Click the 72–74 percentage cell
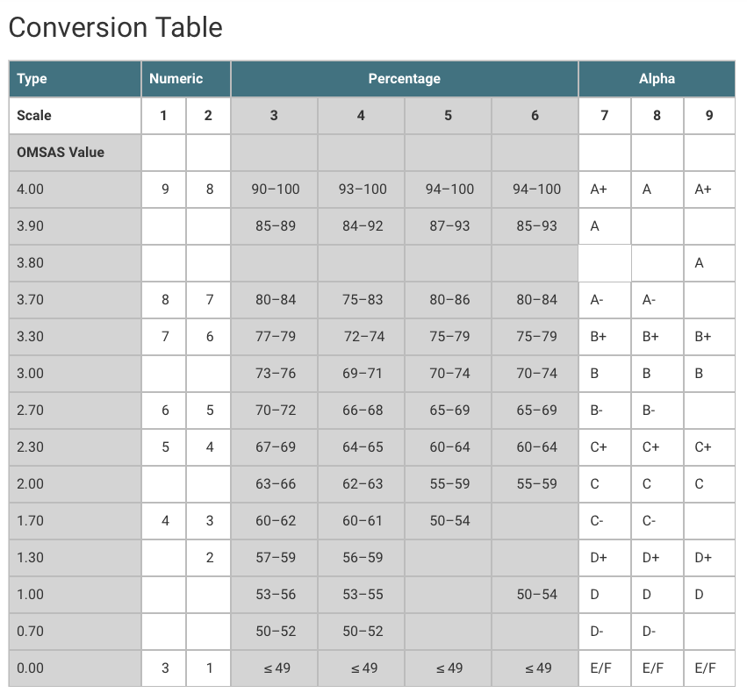Image resolution: width=747 pixels, height=700 pixels. click(362, 337)
